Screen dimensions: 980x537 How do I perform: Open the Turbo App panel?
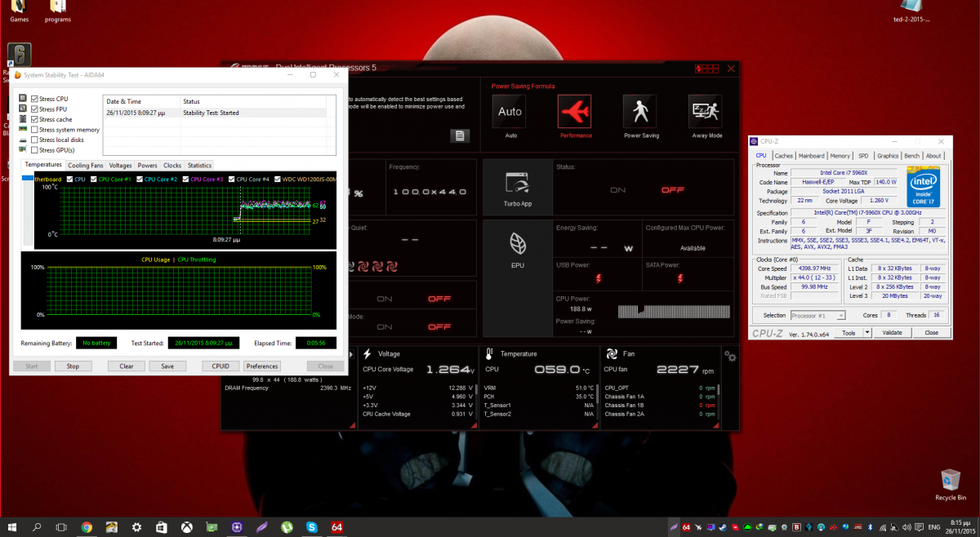pyautogui.click(x=518, y=188)
